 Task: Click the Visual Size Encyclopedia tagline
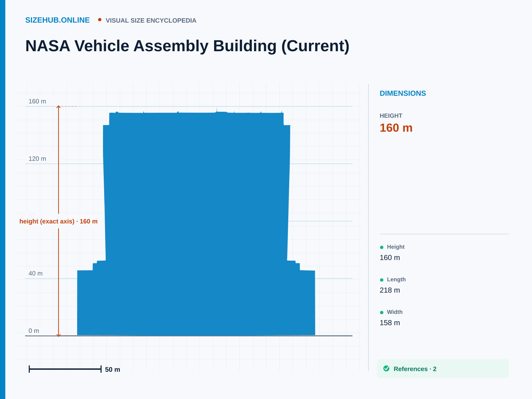point(151,21)
